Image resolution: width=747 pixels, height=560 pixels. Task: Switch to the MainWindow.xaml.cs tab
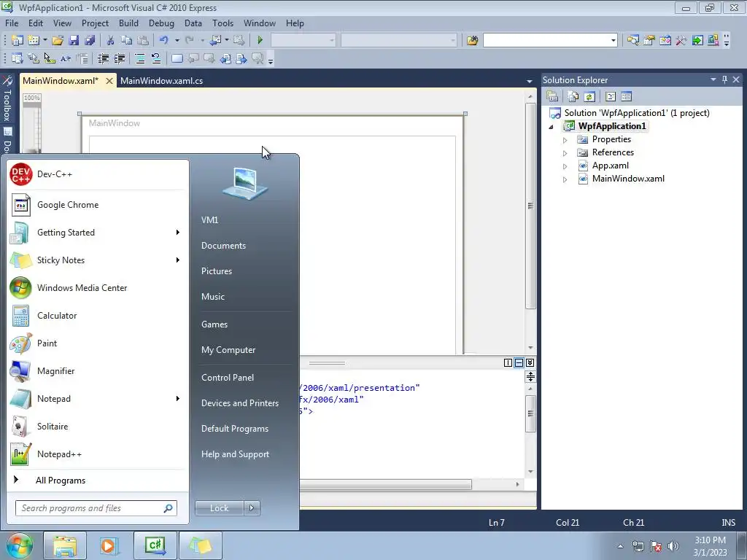coord(161,81)
